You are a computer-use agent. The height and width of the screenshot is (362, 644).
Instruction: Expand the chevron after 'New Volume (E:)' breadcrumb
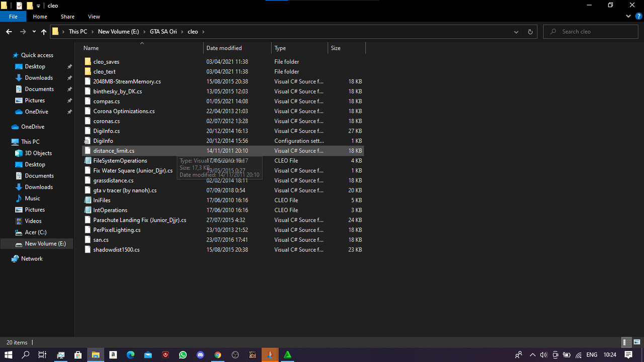[144, 32]
